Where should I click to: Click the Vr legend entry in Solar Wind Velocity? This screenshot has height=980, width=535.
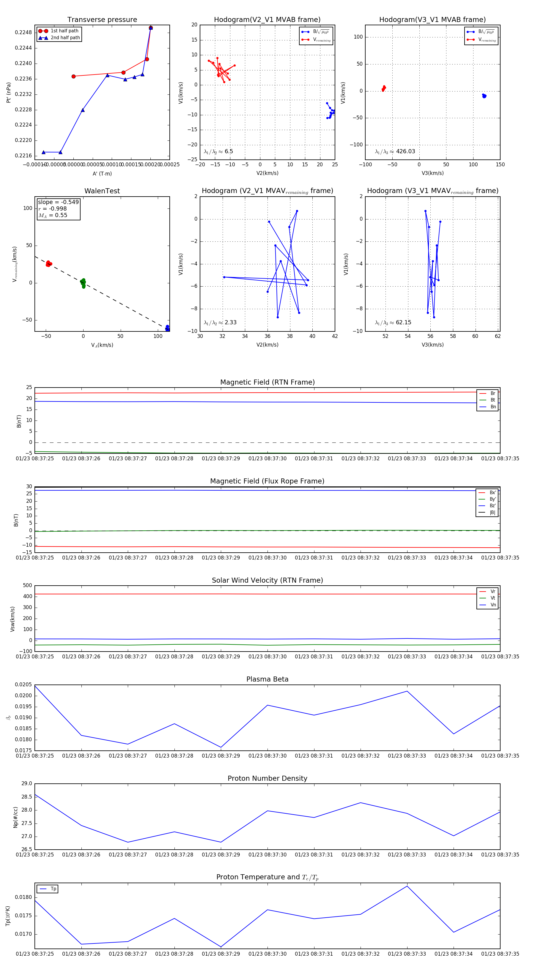488,592
